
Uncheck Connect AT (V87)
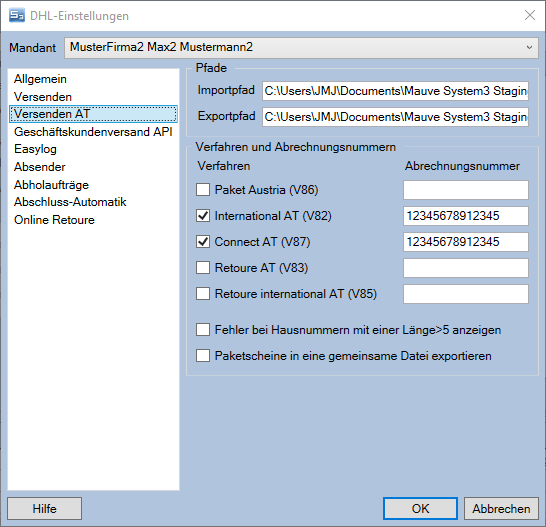pos(203,242)
